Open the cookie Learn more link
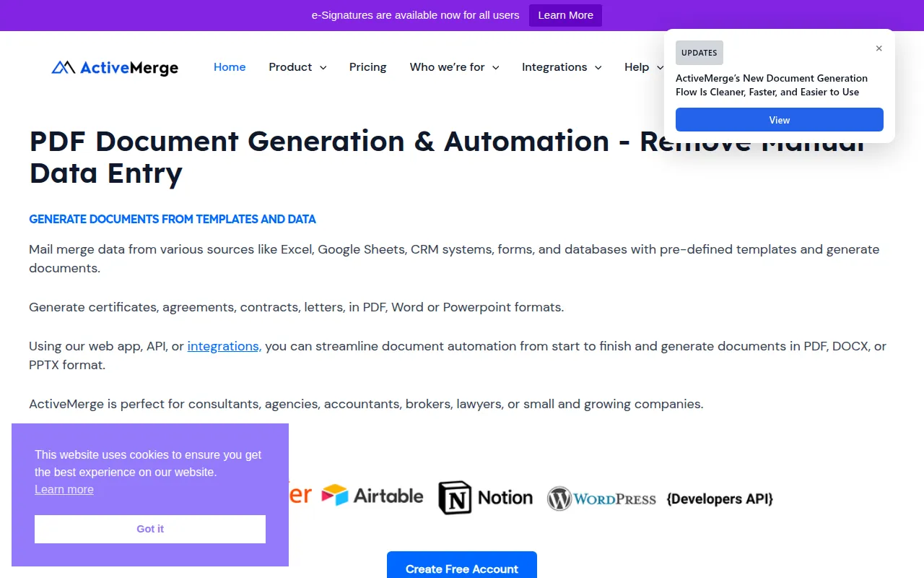 coord(64,489)
